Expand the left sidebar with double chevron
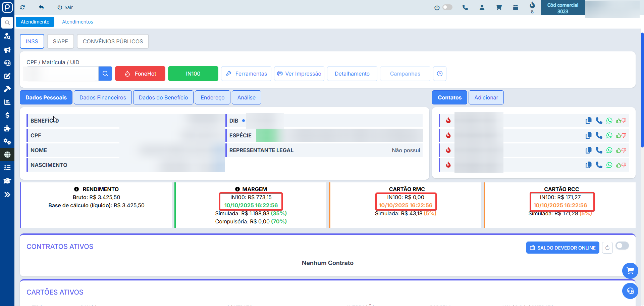This screenshot has width=644, height=306. click(x=7, y=195)
